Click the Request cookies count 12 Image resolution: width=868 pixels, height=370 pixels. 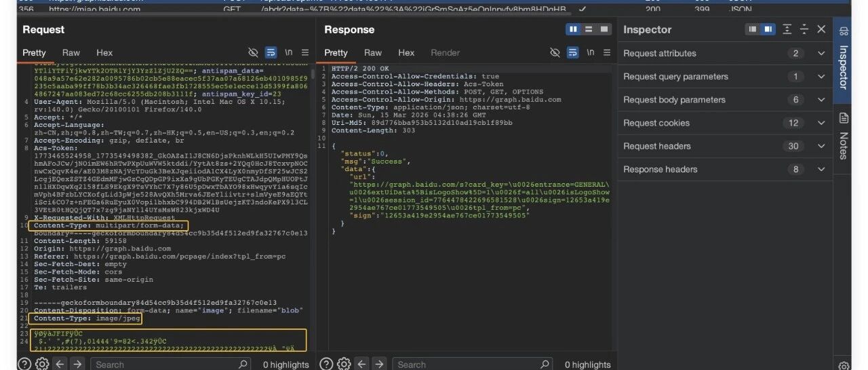point(794,123)
